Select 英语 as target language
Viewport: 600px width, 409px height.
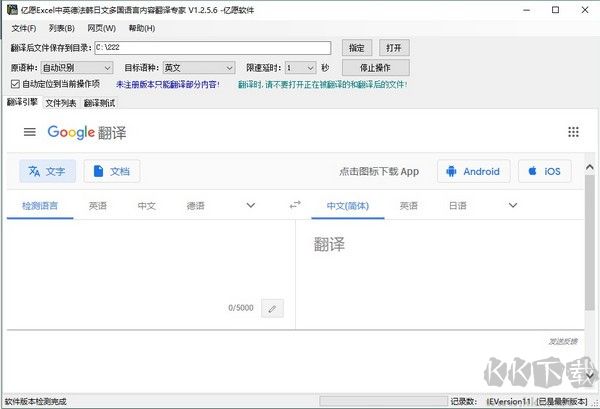408,206
